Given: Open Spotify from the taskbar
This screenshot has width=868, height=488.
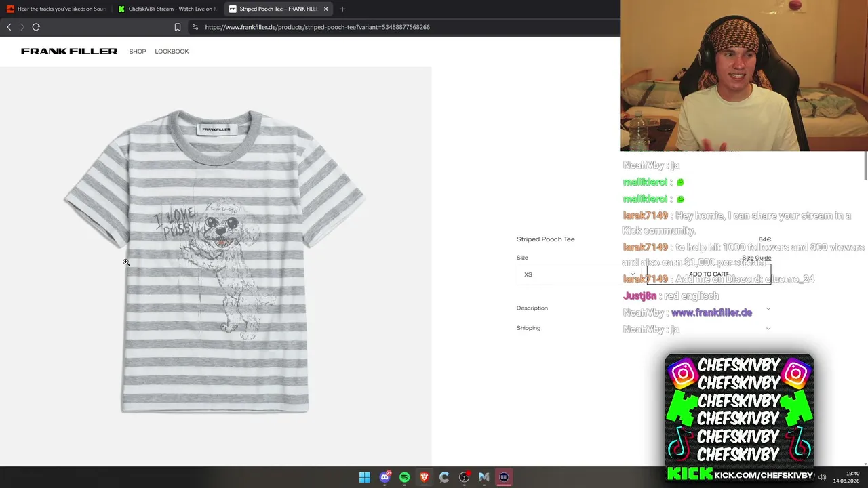Looking at the screenshot, I should pos(405,477).
